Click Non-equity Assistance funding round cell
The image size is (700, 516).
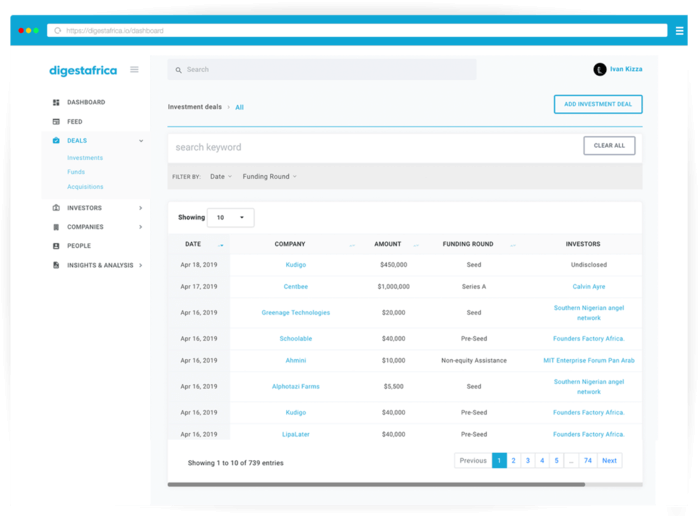tap(474, 360)
